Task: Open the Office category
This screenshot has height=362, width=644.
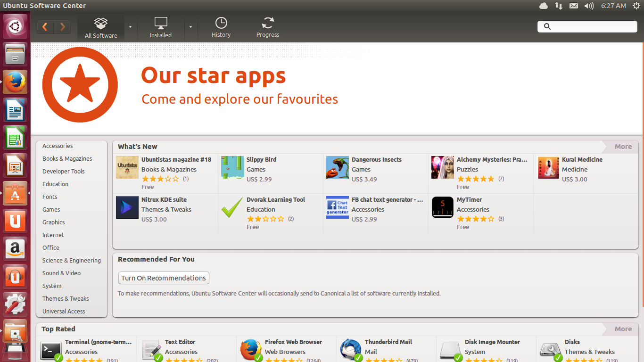Action: point(51,248)
